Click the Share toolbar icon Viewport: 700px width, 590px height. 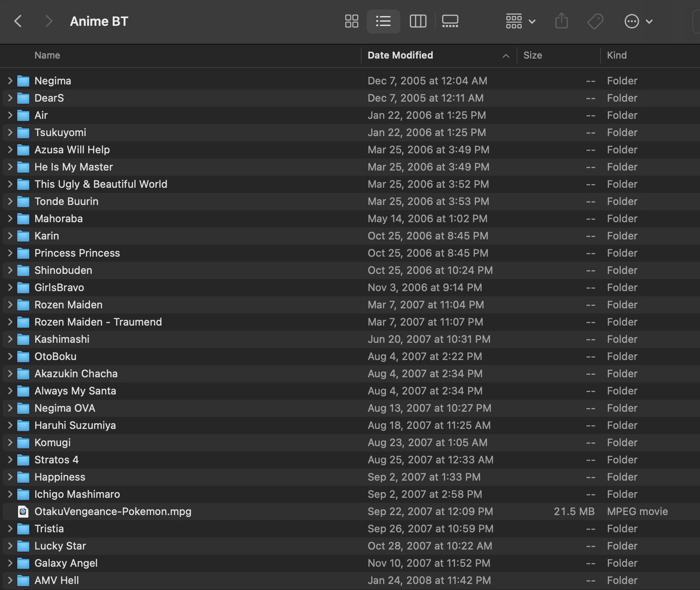(562, 21)
